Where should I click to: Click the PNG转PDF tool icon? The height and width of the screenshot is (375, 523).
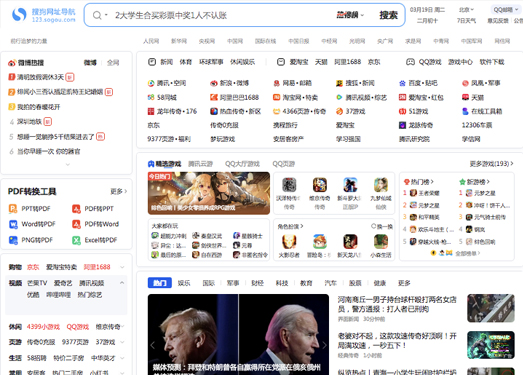click(x=13, y=240)
